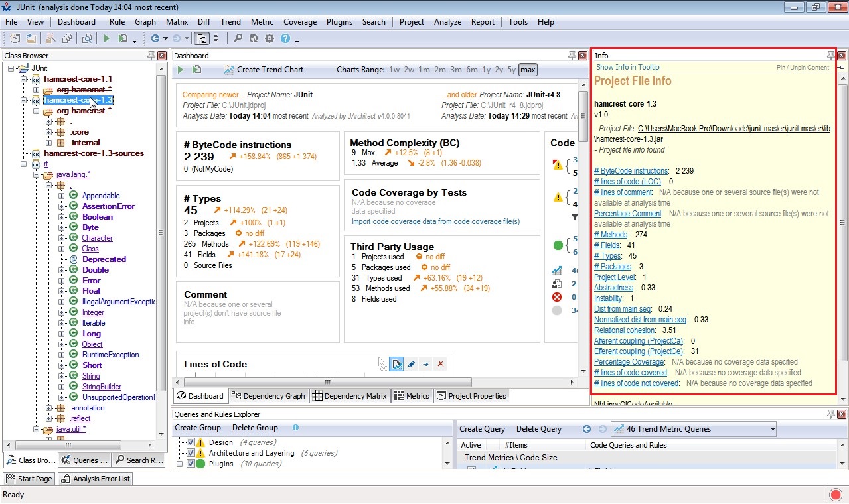Image resolution: width=849 pixels, height=504 pixels.
Task: Click the magnifier Search toolbar icon
Action: coord(238,39)
